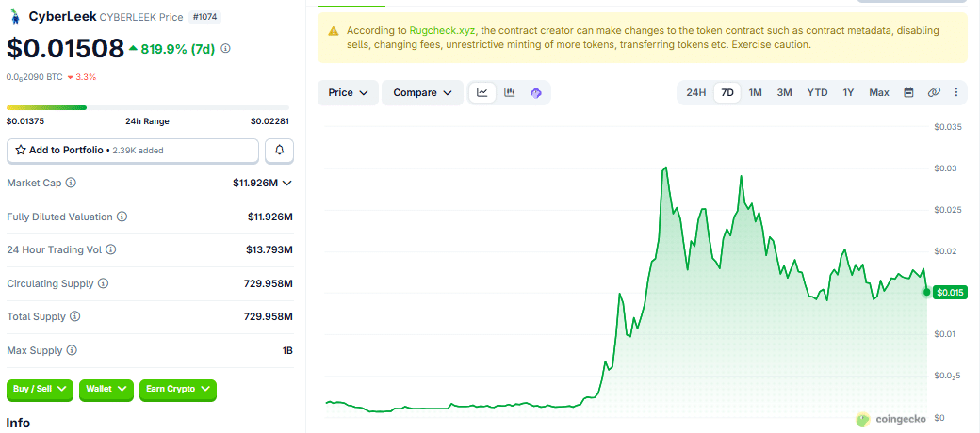Open the calendar date range picker
980x433 pixels.
point(908,92)
